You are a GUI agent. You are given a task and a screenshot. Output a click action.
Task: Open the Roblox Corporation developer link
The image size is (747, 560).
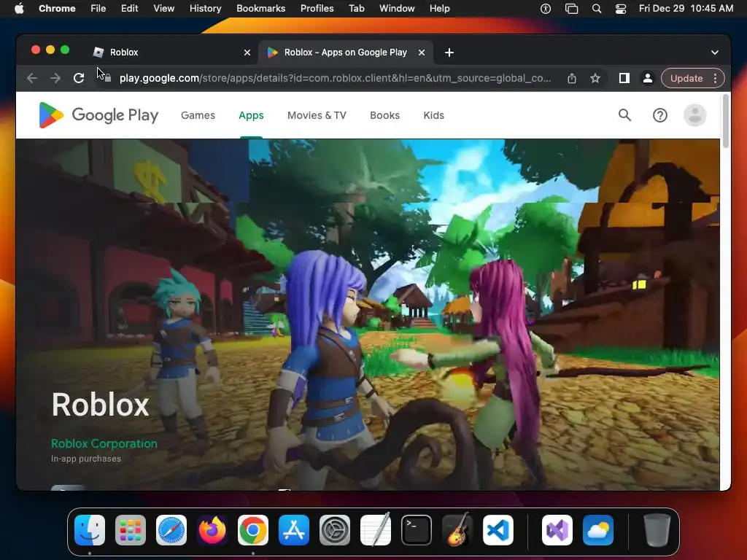click(104, 443)
